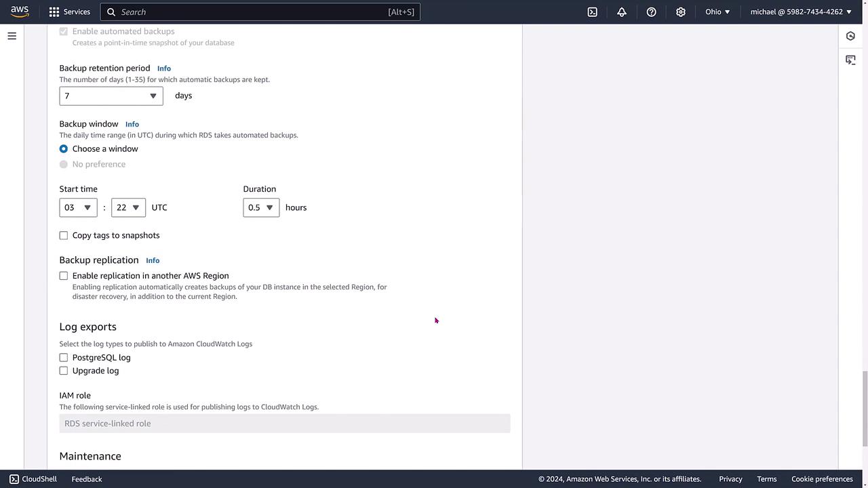The width and height of the screenshot is (868, 488).
Task: Check the PostgreSQL log export option
Action: pos(64,357)
